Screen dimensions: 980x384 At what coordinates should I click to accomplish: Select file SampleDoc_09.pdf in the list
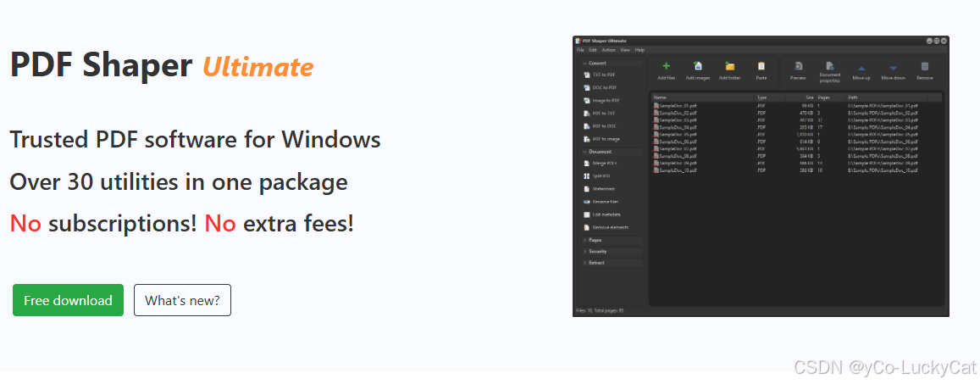coord(674,164)
